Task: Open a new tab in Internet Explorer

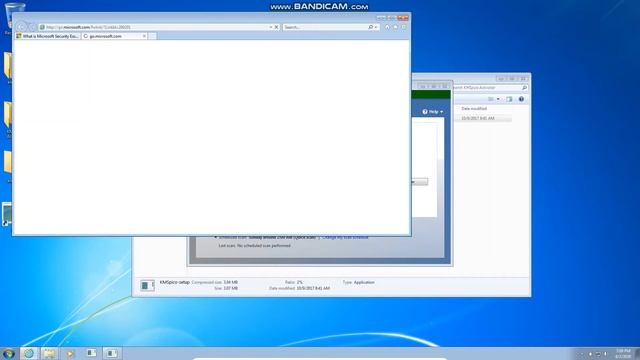Action: click(152, 36)
